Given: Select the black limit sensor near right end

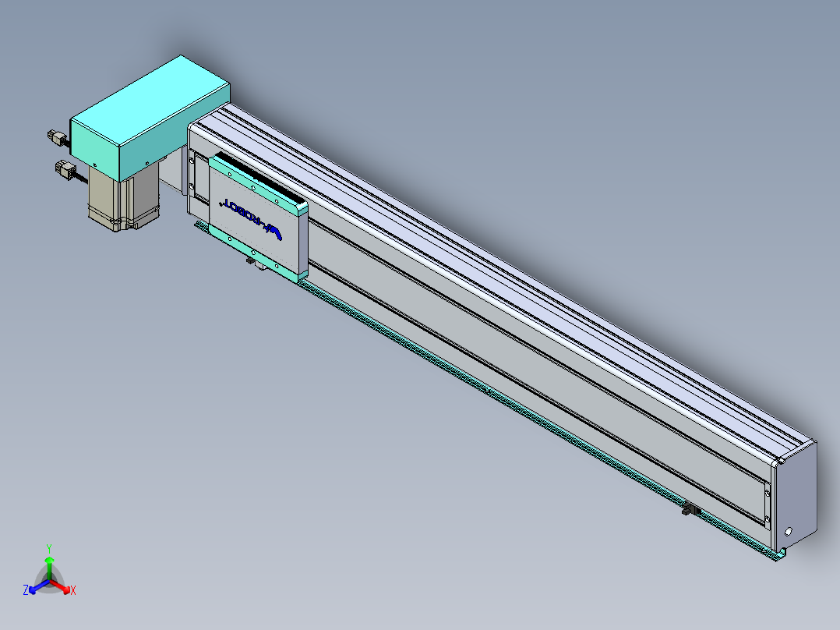Looking at the screenshot, I should 691,509.
